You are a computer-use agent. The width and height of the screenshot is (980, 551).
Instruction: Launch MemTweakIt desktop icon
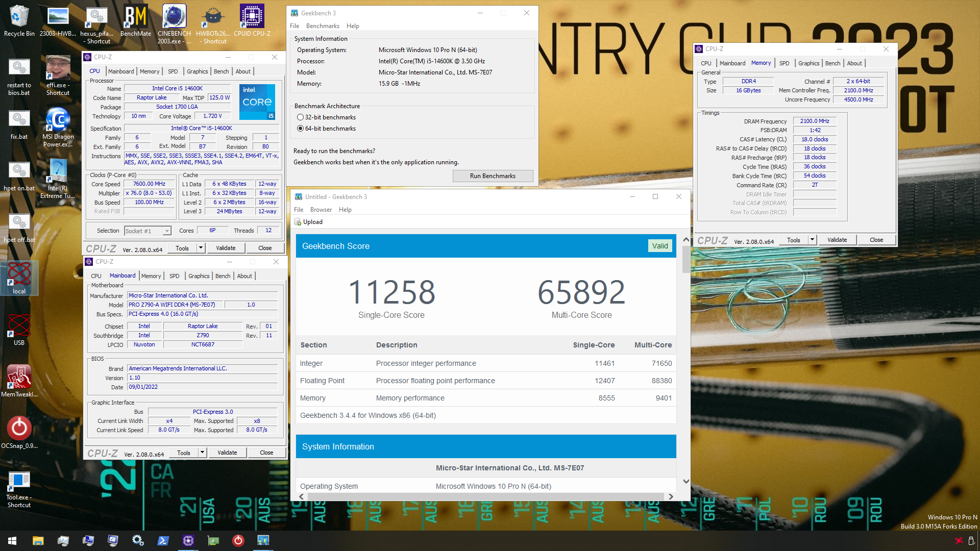click(x=19, y=381)
